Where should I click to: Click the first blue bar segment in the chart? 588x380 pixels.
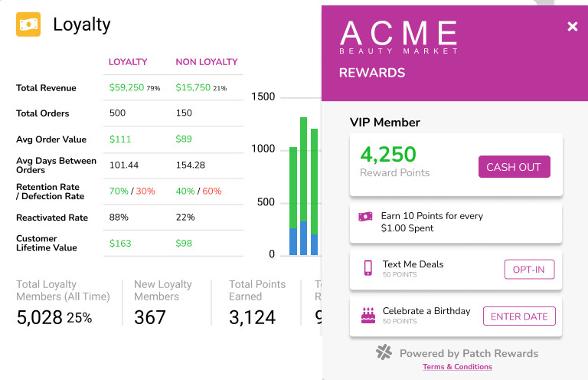click(293, 241)
